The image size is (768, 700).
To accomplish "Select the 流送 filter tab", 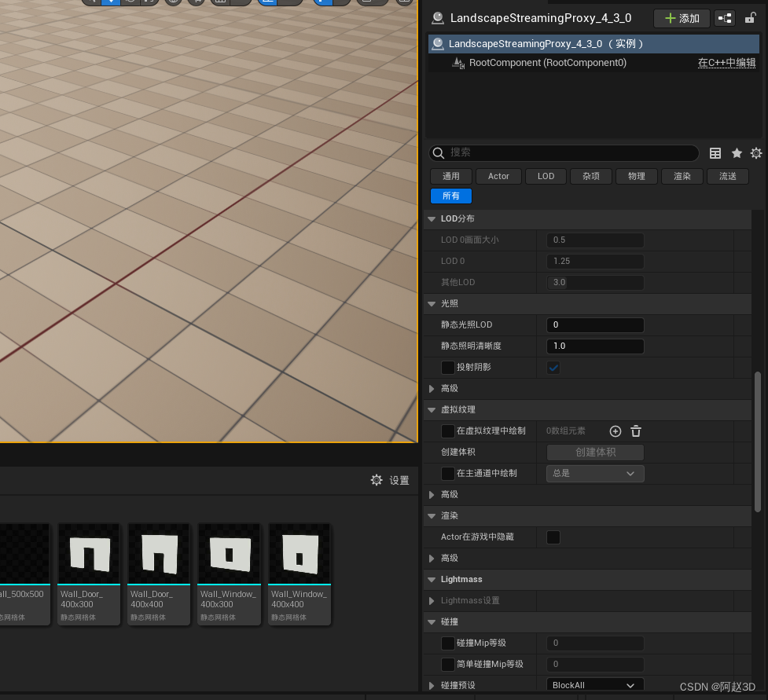I will pyautogui.click(x=727, y=176).
